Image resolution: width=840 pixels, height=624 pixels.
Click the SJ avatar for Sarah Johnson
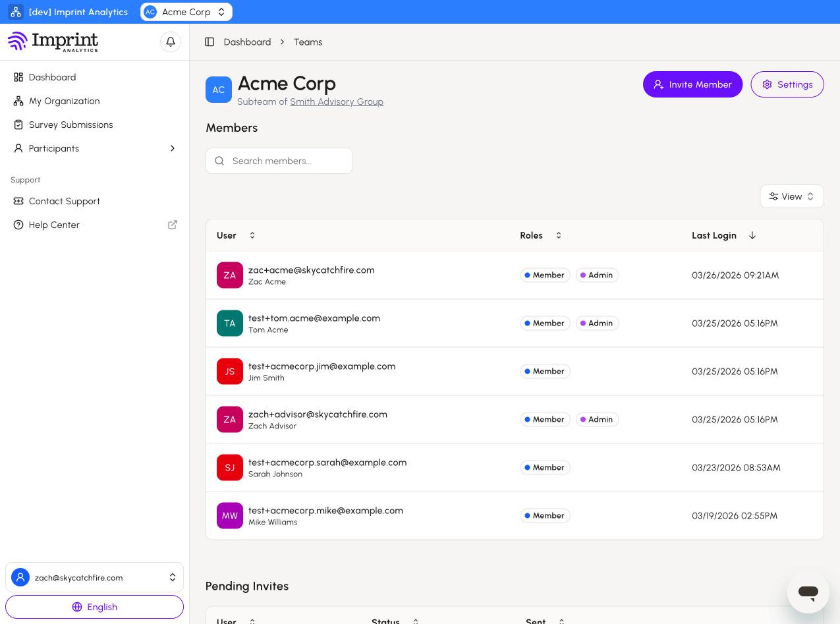[230, 468]
